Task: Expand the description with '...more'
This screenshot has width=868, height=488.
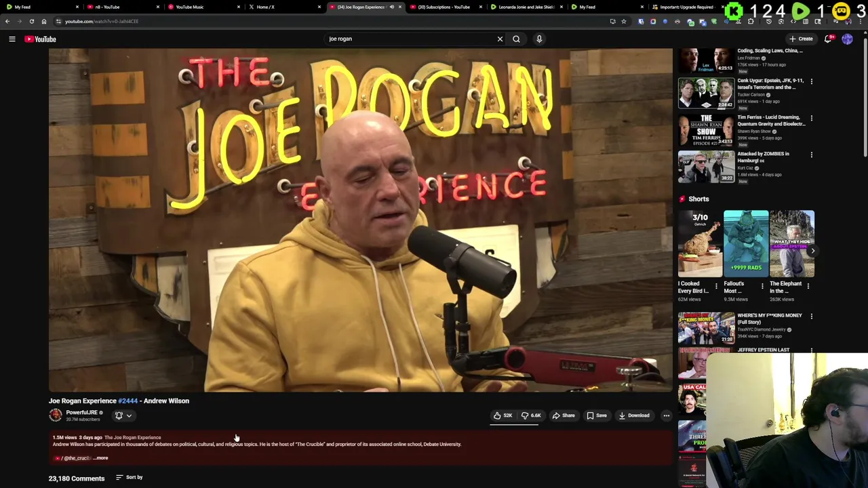Action: click(x=100, y=458)
